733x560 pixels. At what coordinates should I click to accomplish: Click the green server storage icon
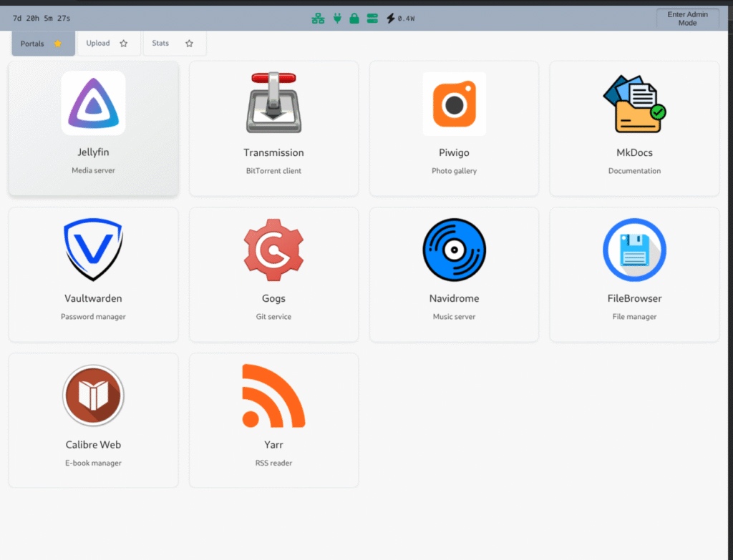pyautogui.click(x=372, y=19)
